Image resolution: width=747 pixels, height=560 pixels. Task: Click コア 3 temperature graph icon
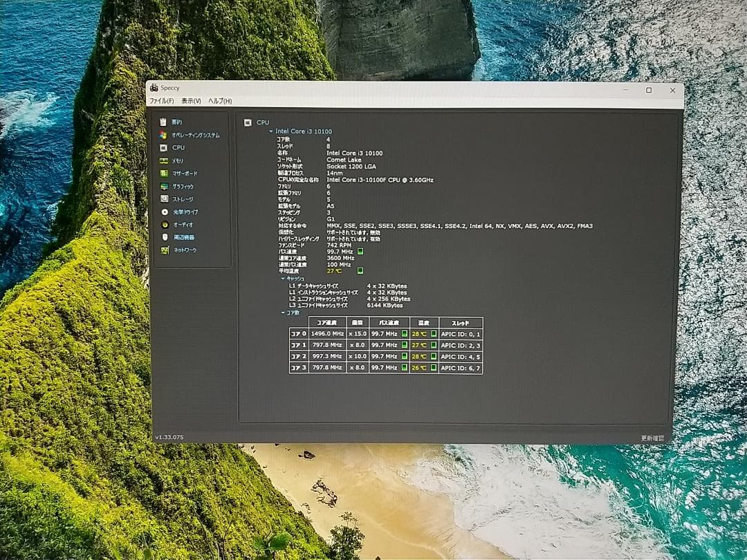coord(434,368)
